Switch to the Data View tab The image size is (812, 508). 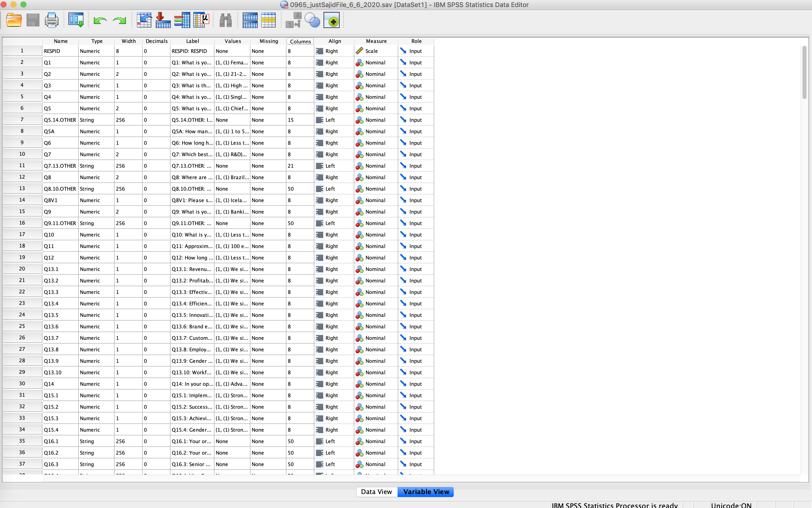(x=377, y=492)
